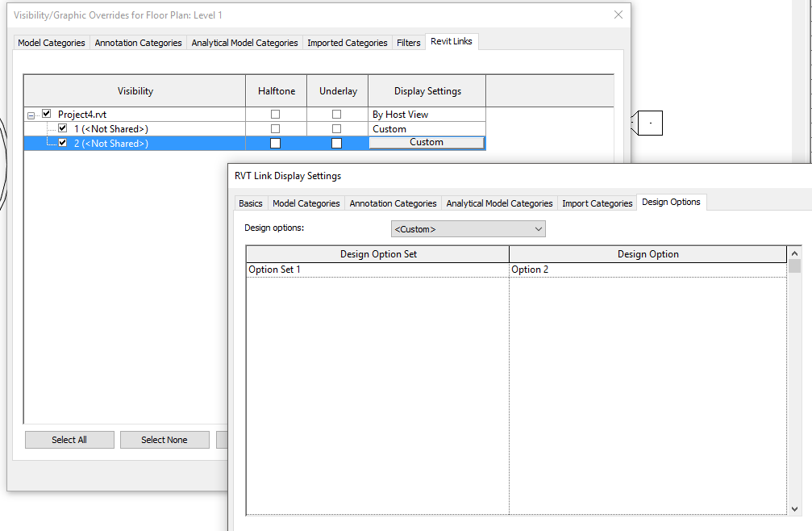Open Custom display settings for link 2
The height and width of the screenshot is (531, 812).
point(427,142)
